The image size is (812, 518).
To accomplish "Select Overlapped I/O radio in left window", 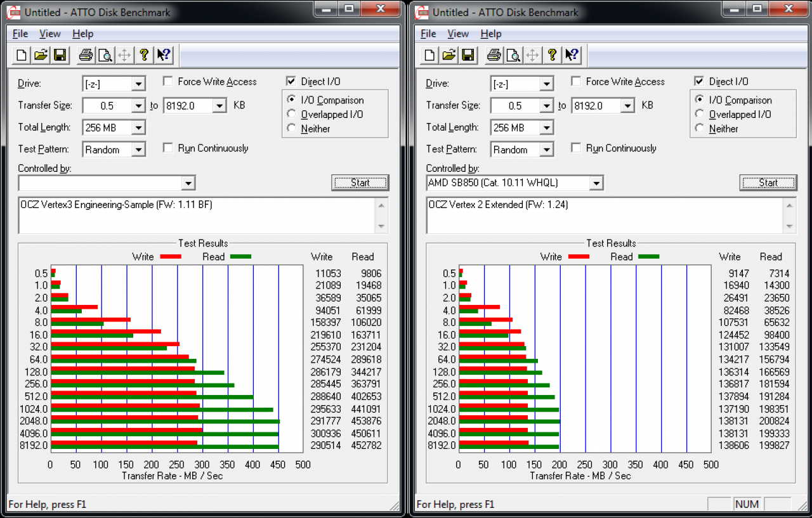I will point(291,114).
